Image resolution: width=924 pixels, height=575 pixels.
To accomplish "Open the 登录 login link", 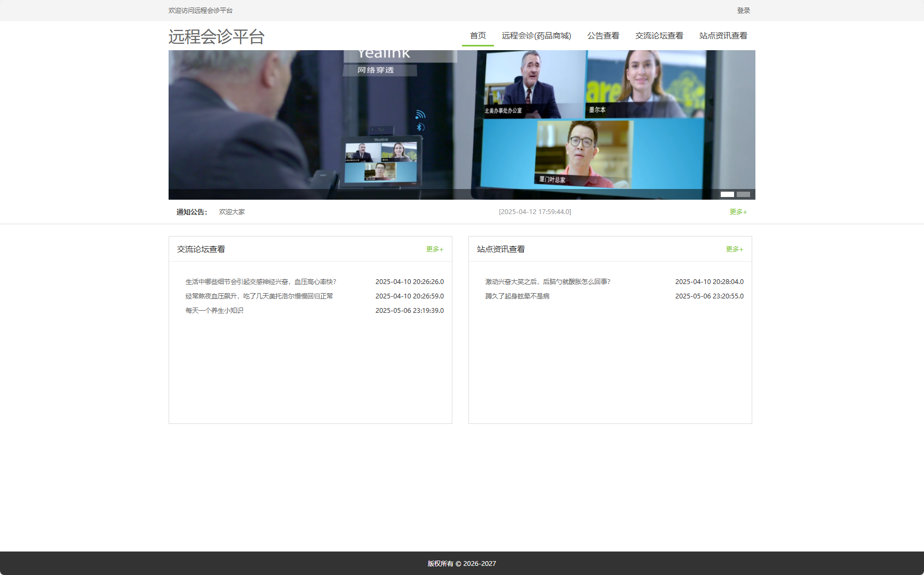I will click(743, 10).
